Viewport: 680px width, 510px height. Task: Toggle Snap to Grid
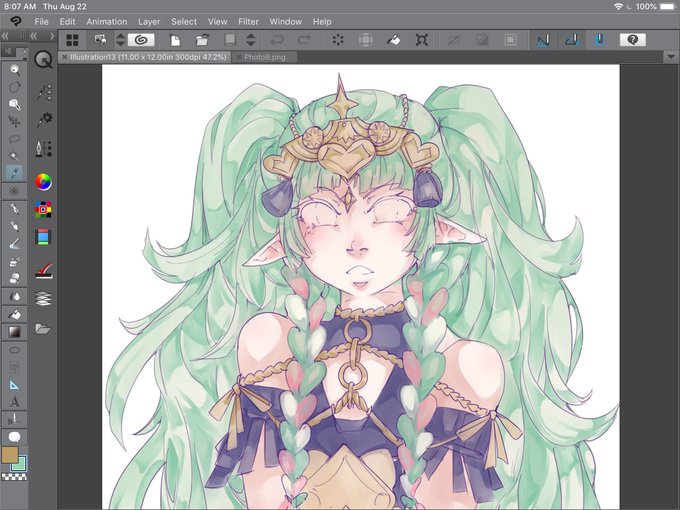[x=600, y=40]
